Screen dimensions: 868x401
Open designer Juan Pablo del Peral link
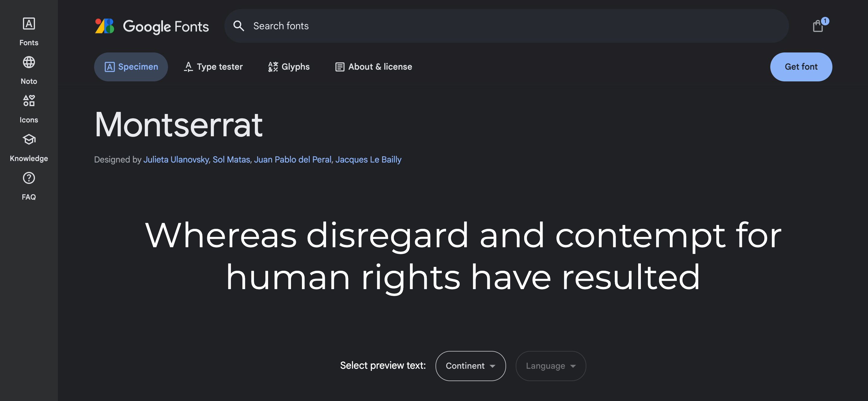tap(293, 159)
